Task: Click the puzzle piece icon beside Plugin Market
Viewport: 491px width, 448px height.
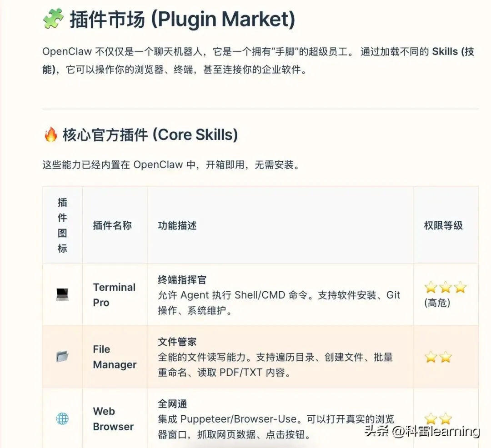Action: pos(53,19)
